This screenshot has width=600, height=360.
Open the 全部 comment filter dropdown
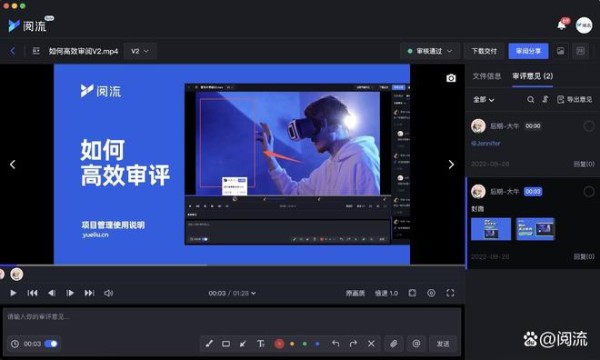[484, 100]
